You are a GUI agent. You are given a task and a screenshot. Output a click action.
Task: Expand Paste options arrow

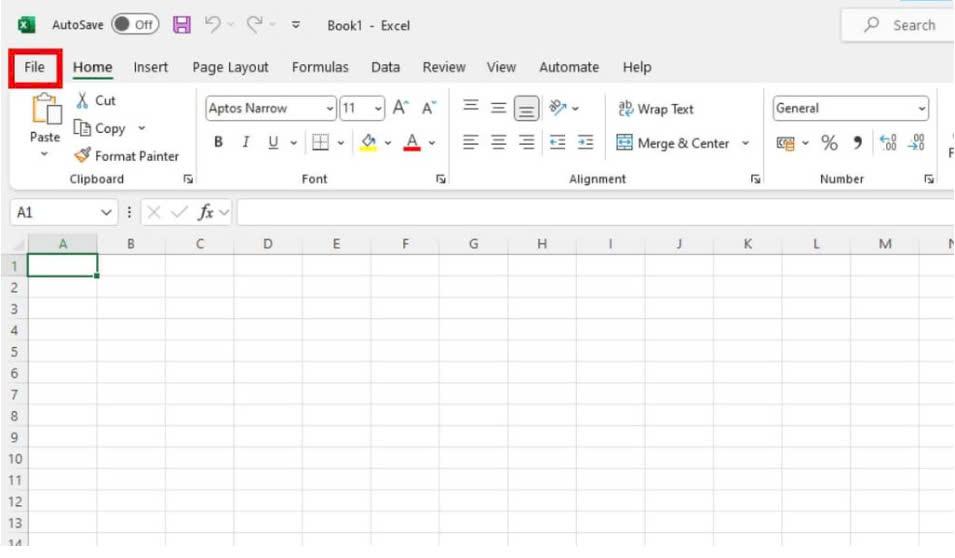[x=44, y=154]
